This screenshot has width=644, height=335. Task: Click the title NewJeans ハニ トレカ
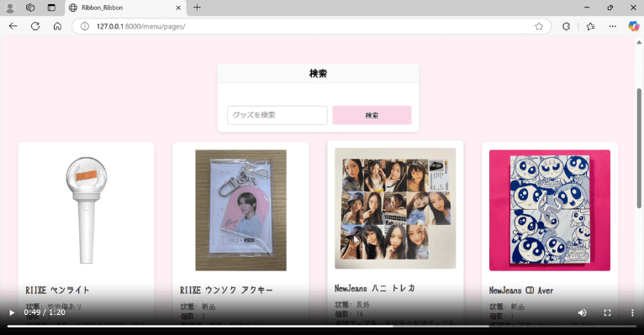[x=375, y=288]
